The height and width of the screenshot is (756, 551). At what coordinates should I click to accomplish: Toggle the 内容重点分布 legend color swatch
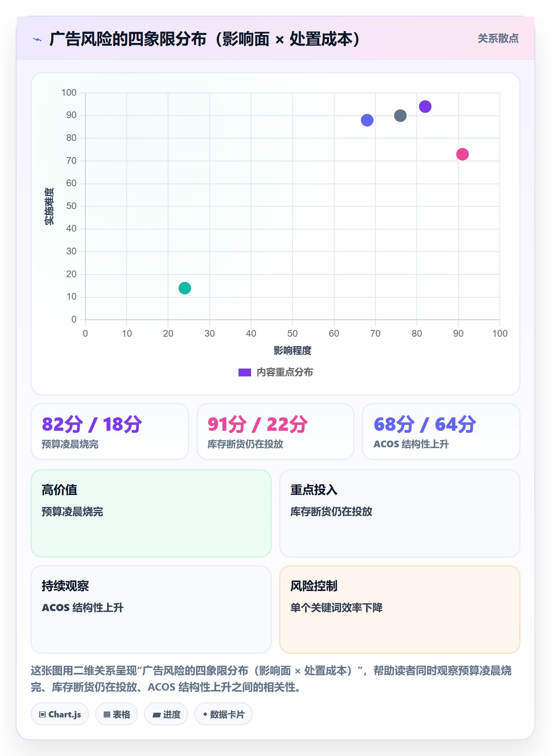(x=244, y=372)
